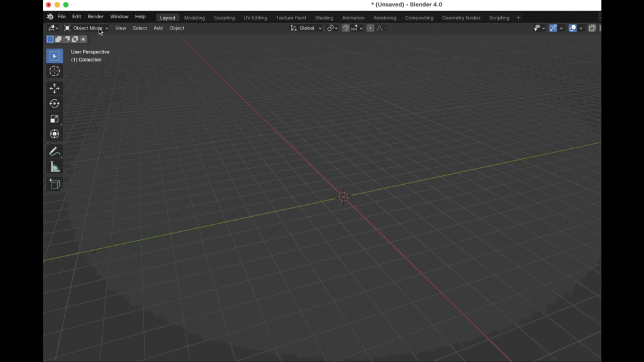This screenshot has height=362, width=644.
Task: Click the Add Cube tool
Action: (55, 184)
